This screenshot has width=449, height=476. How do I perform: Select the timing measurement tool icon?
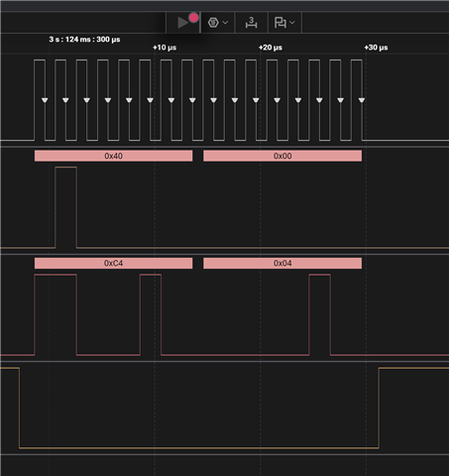pos(251,23)
